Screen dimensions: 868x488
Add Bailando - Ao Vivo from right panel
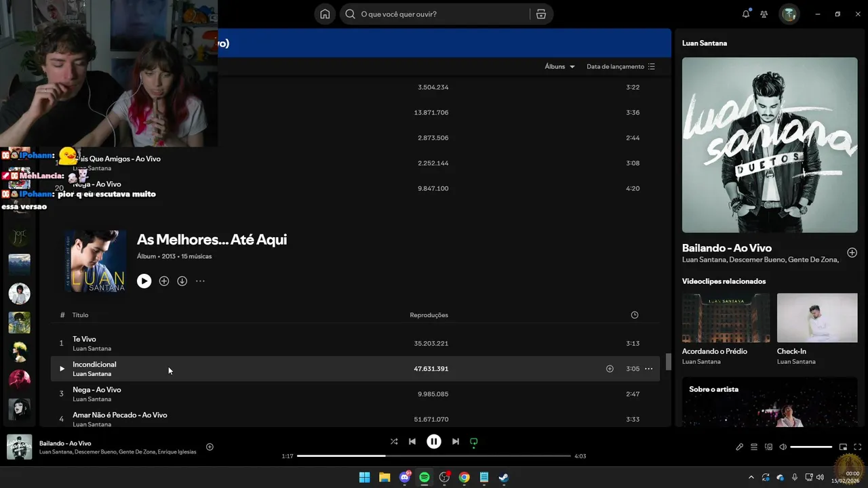(852, 253)
